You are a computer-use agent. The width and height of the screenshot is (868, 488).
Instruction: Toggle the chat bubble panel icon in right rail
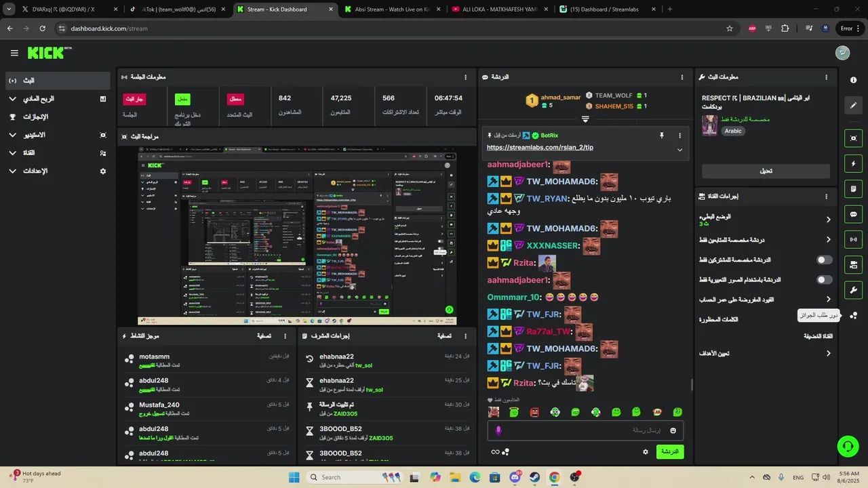pos(853,214)
